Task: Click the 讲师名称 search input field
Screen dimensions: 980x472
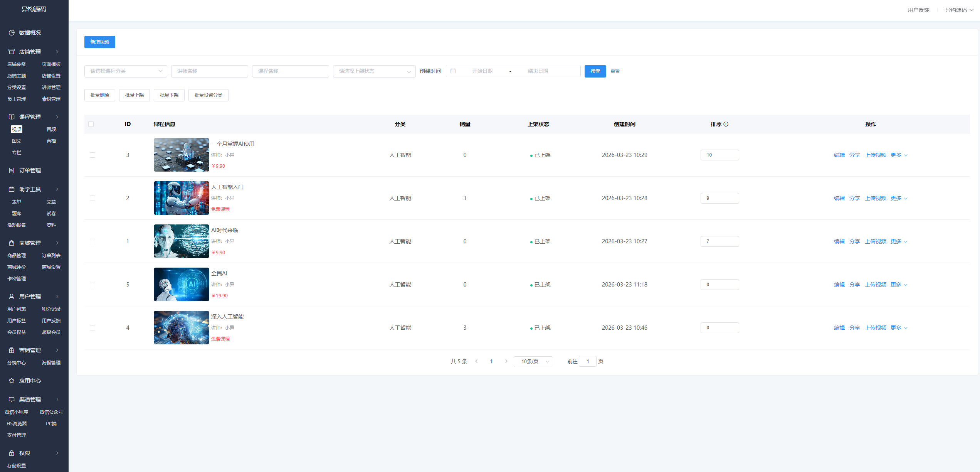Action: pyautogui.click(x=209, y=71)
